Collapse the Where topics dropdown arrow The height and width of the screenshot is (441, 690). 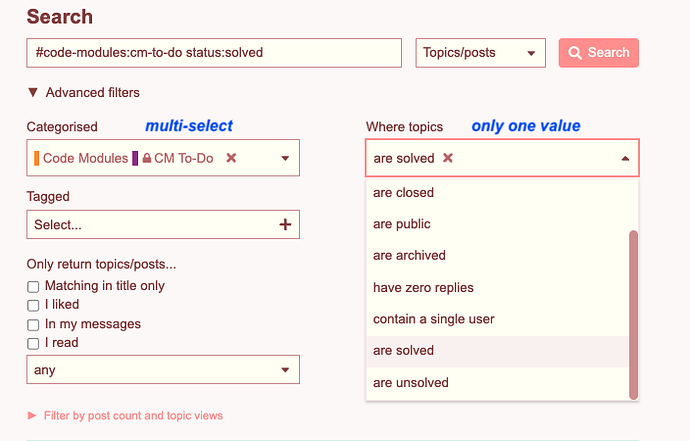[625, 158]
